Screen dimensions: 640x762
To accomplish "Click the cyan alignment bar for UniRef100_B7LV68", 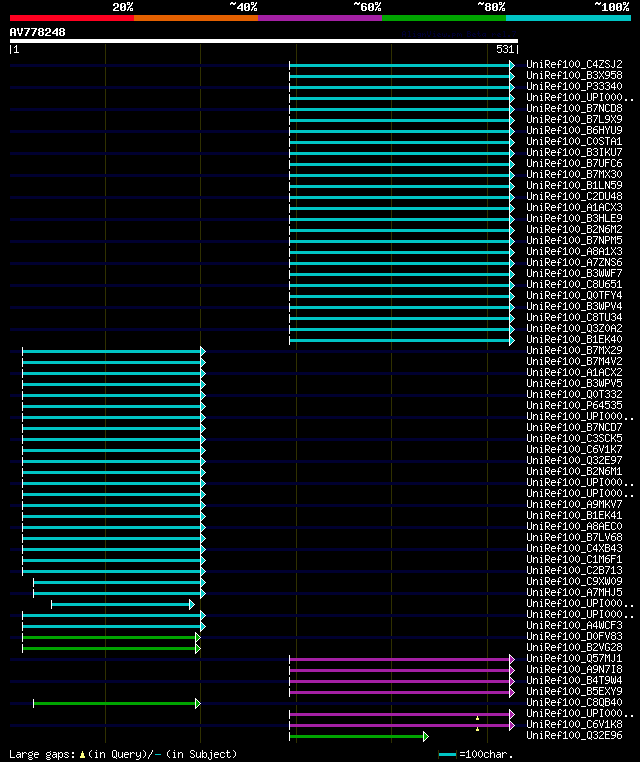I will point(112,538).
